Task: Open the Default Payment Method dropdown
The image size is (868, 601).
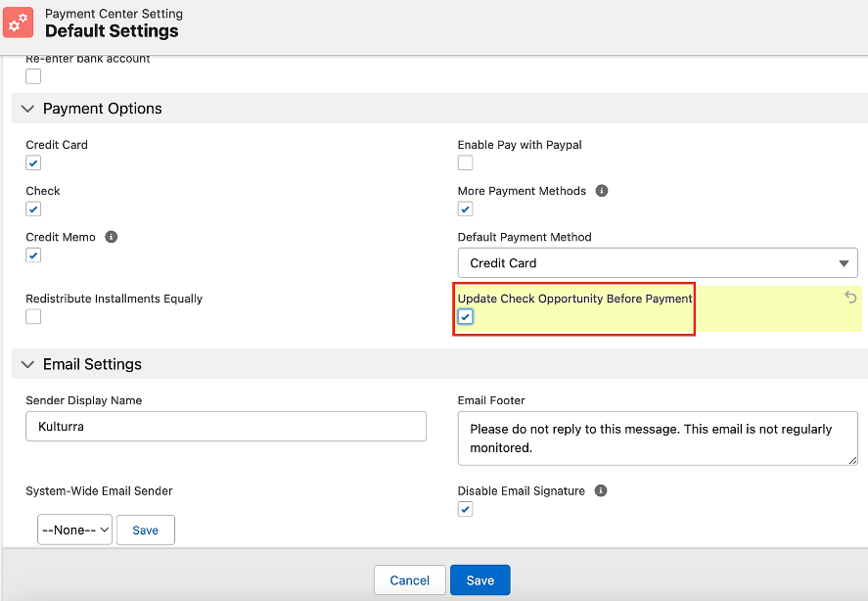Action: tap(657, 263)
